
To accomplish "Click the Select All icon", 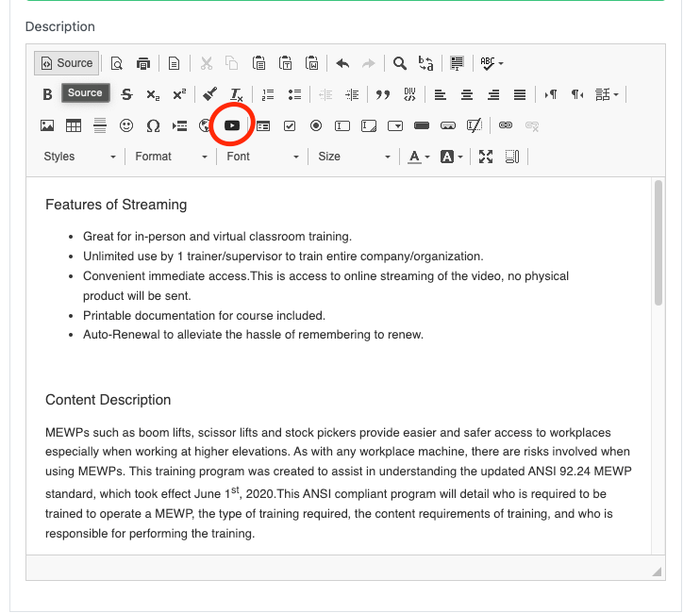I will 458,63.
